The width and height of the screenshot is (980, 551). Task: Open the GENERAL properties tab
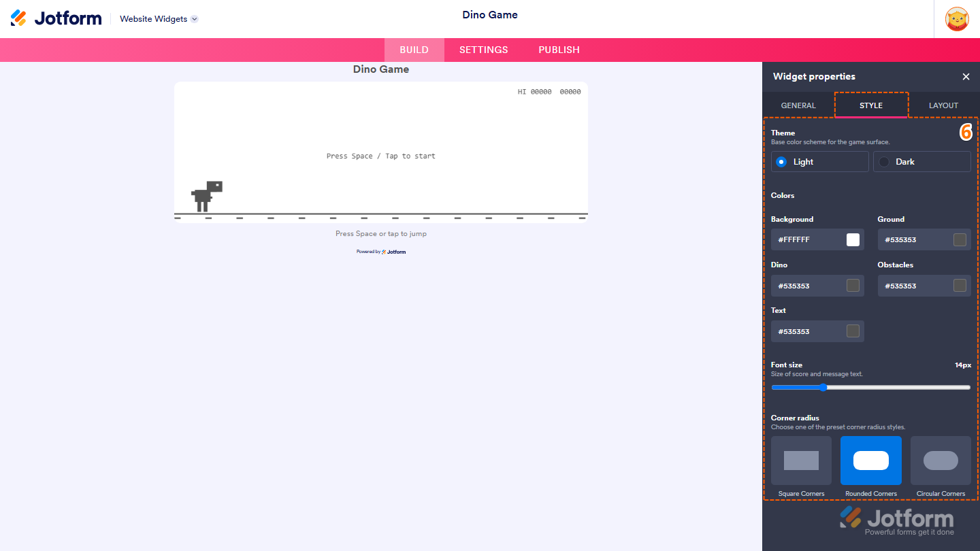click(798, 105)
